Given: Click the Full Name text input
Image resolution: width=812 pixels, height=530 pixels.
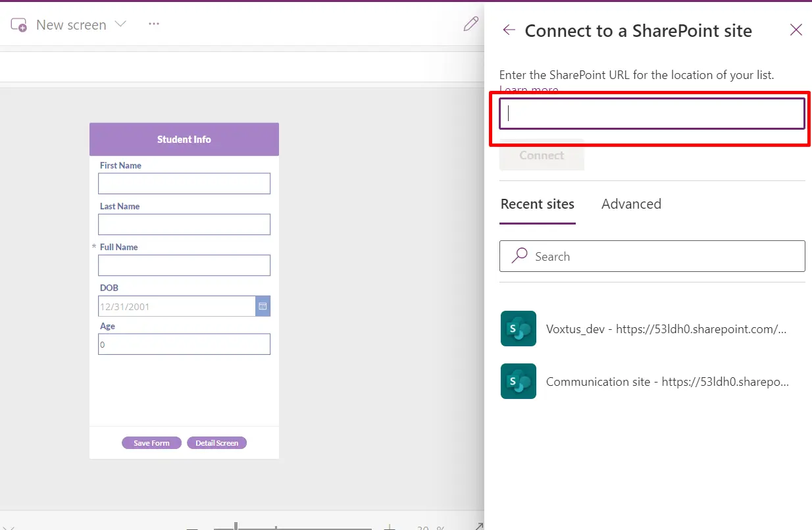Looking at the screenshot, I should point(184,265).
